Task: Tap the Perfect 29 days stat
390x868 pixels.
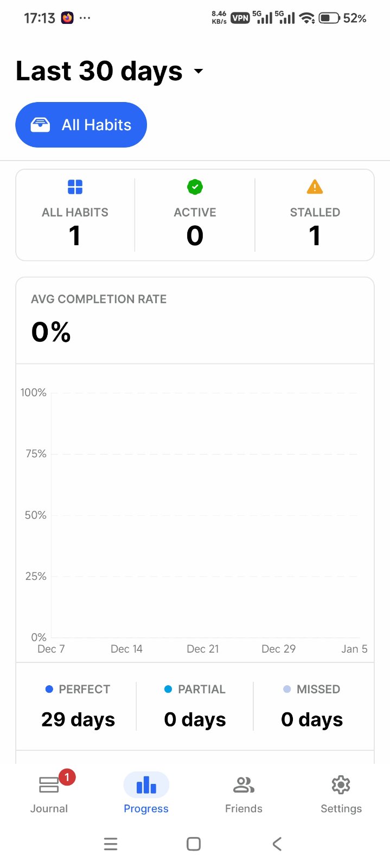Action: pos(78,719)
